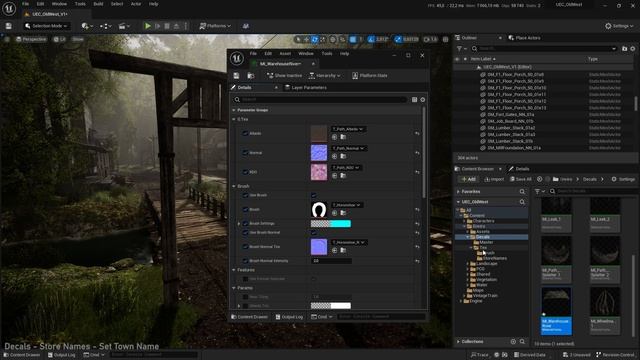Screen dimensions: 640x360
Task: Open the T_Horseshoe_N normal texture dropdown
Action: [349, 242]
